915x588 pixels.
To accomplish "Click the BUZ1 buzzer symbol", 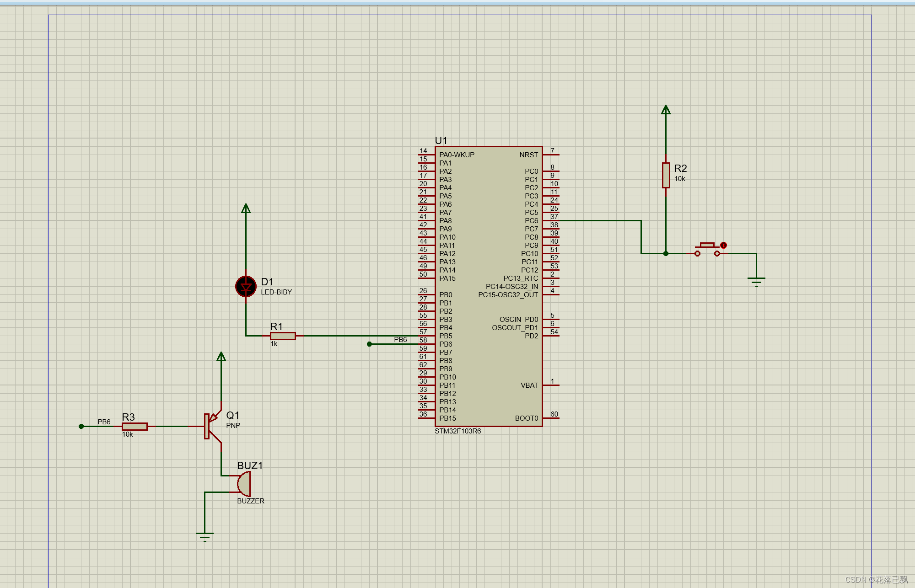I will (244, 484).
